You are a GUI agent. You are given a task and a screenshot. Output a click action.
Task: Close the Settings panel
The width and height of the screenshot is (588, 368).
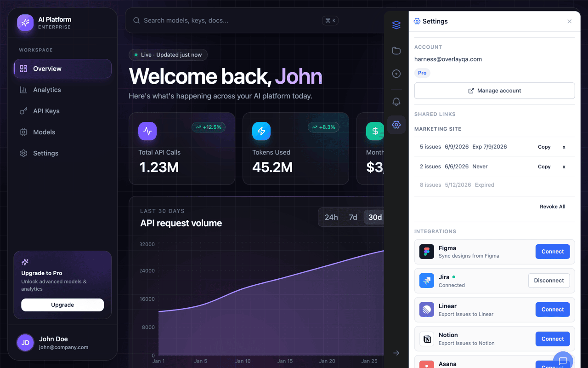570,21
